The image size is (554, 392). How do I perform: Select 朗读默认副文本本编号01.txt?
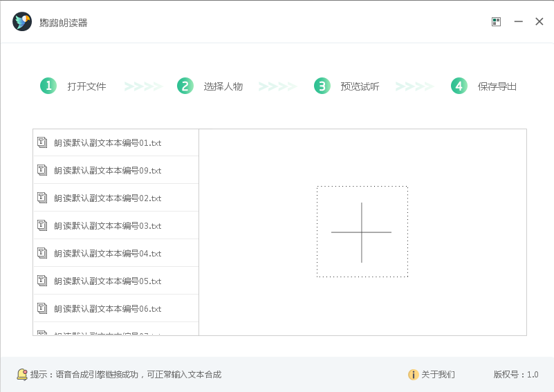click(116, 142)
